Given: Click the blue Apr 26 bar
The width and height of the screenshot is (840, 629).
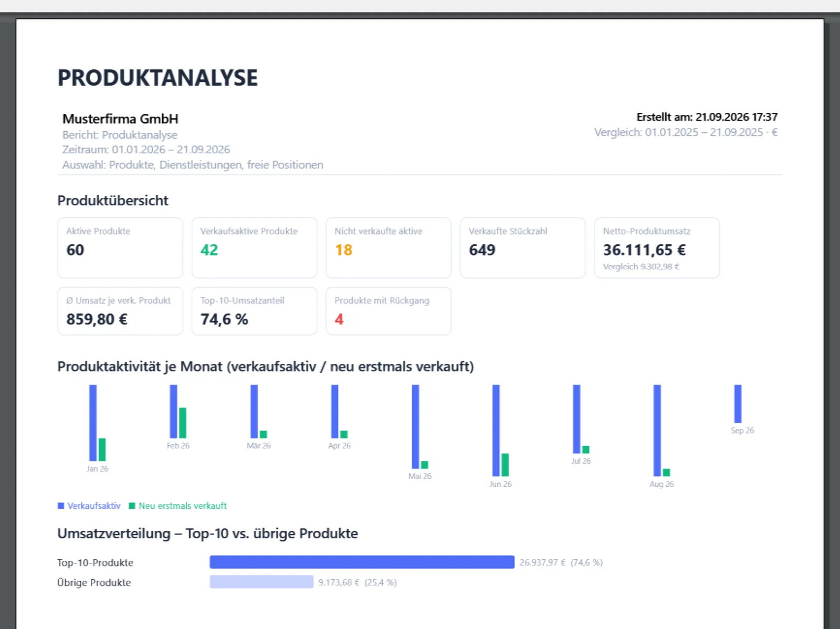Looking at the screenshot, I should pyautogui.click(x=335, y=411).
